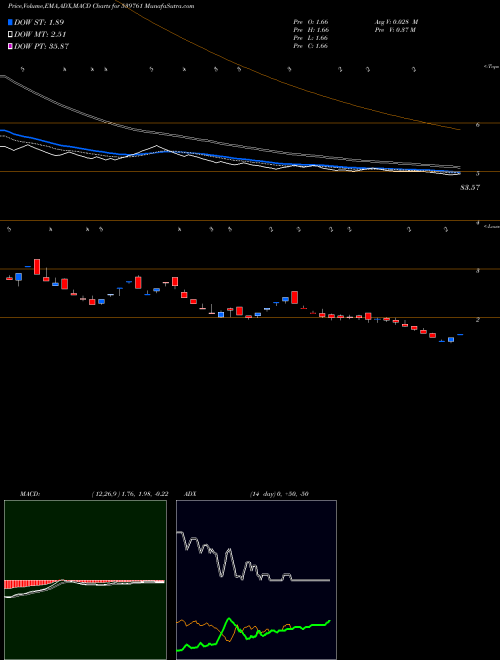Click the white DOW MT legend swatch

coord(10,35)
